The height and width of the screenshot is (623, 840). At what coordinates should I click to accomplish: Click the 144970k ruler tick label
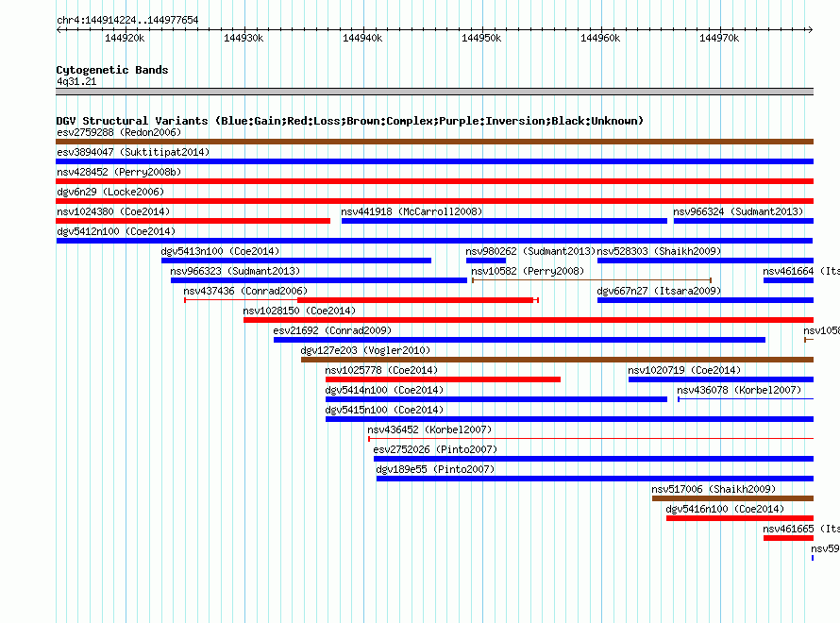pos(719,38)
